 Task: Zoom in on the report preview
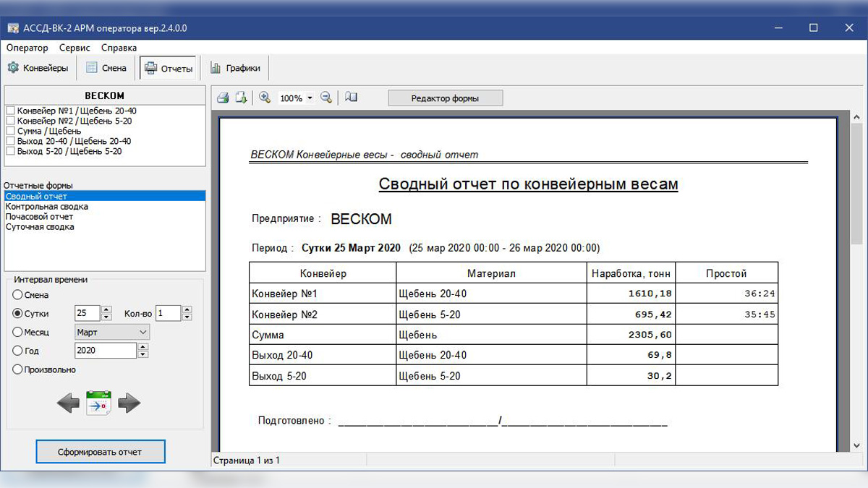click(x=265, y=98)
